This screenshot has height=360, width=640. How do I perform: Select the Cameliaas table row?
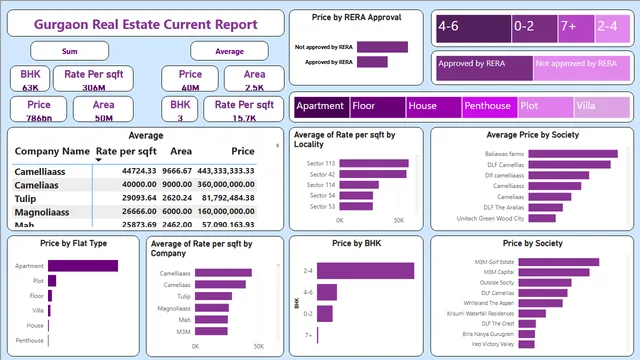(135, 184)
